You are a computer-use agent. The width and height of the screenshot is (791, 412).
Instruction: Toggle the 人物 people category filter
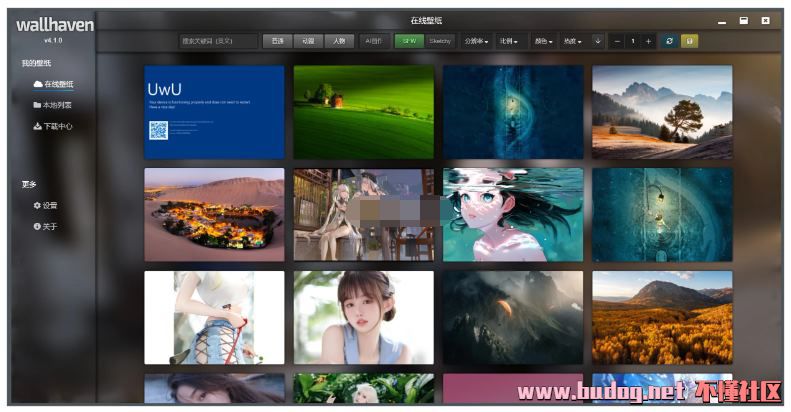pyautogui.click(x=339, y=41)
